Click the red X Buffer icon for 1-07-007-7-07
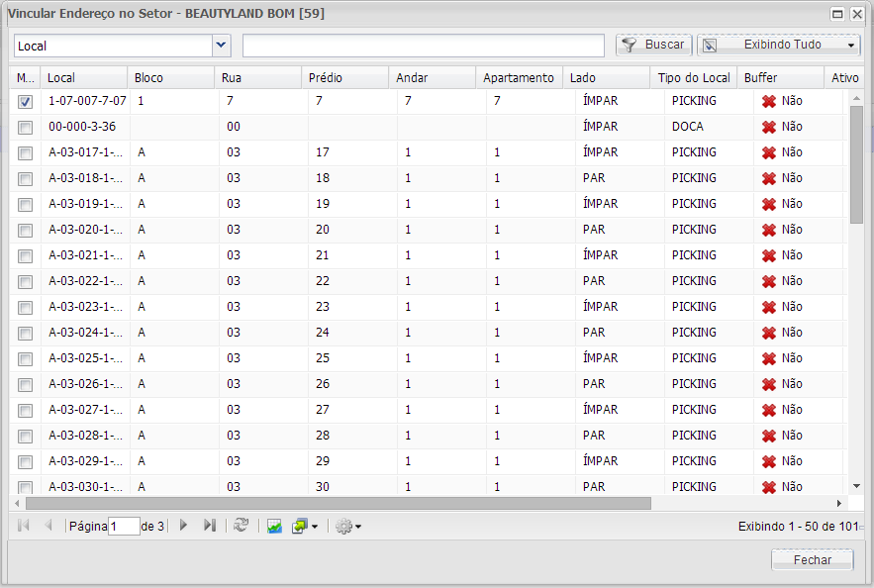This screenshot has width=874, height=588. tap(769, 101)
